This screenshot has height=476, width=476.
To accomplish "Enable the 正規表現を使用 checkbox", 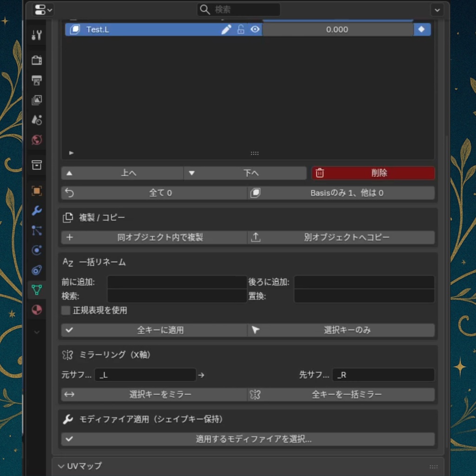I will tap(66, 311).
